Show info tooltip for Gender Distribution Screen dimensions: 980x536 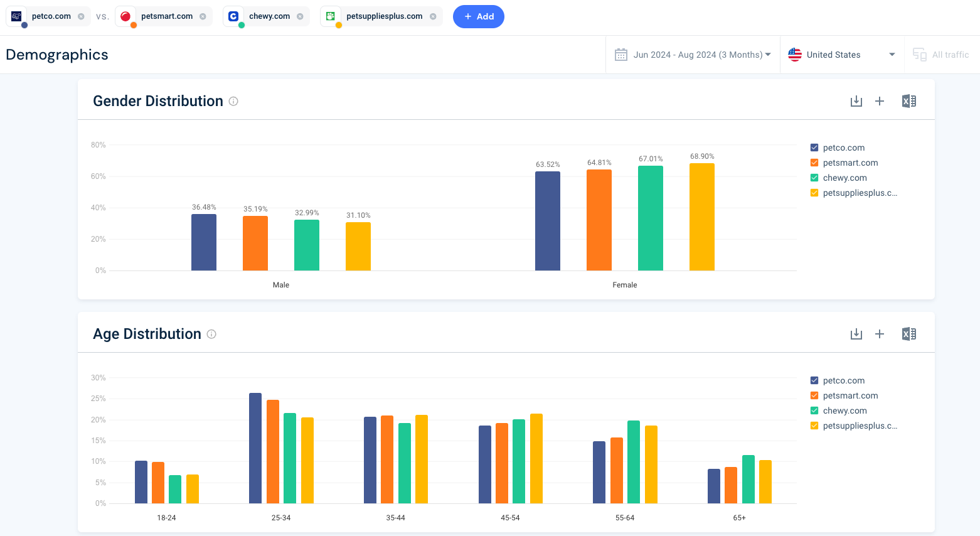233,101
